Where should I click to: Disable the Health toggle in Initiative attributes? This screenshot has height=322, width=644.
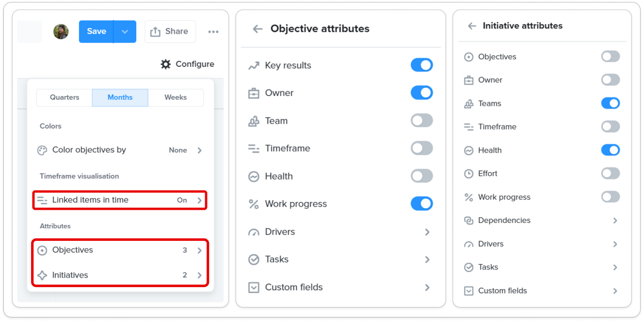click(610, 150)
